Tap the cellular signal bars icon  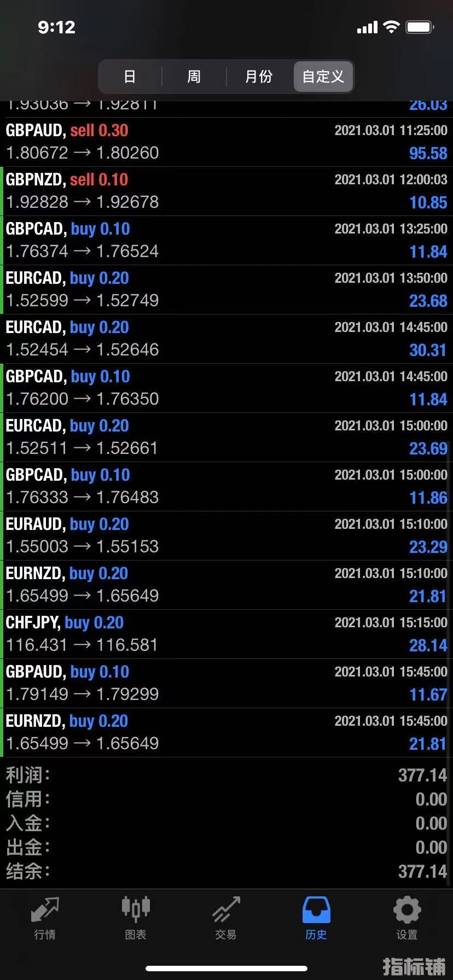coord(367,27)
